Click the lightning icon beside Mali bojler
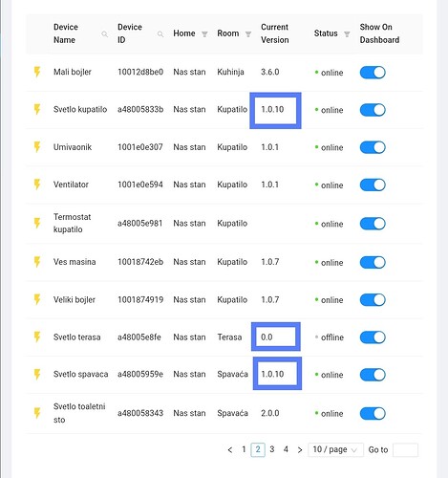The image size is (448, 478). (x=37, y=72)
